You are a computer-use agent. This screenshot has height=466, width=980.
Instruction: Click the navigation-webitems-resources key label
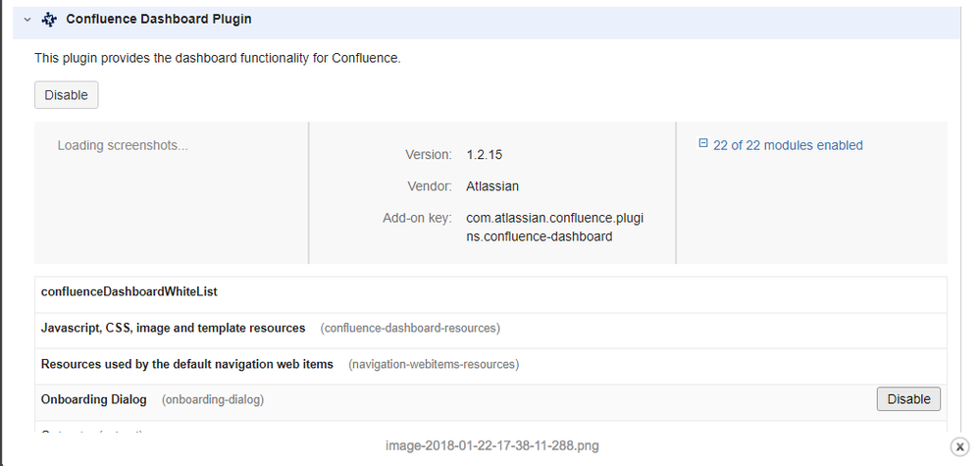point(434,364)
